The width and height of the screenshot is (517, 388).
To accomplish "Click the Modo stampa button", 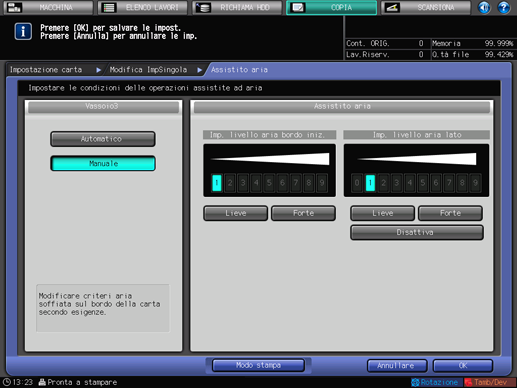I will pyautogui.click(x=258, y=365).
